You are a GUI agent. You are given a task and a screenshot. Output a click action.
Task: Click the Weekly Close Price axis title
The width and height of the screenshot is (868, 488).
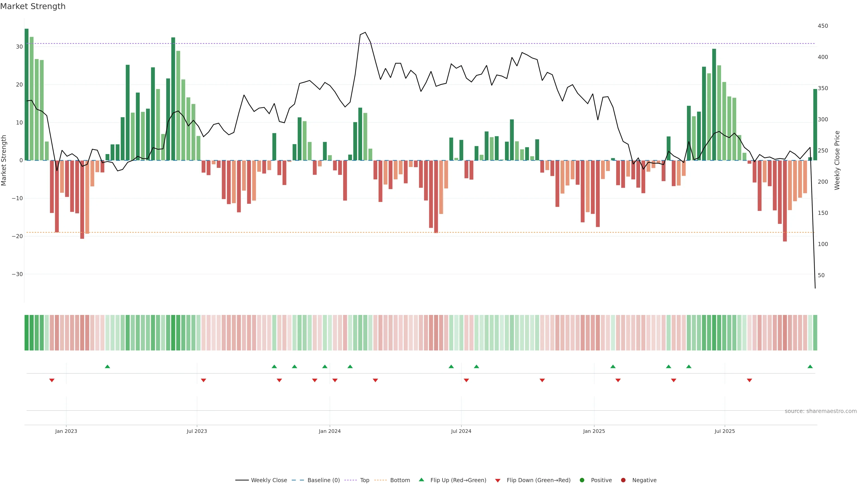(x=837, y=160)
